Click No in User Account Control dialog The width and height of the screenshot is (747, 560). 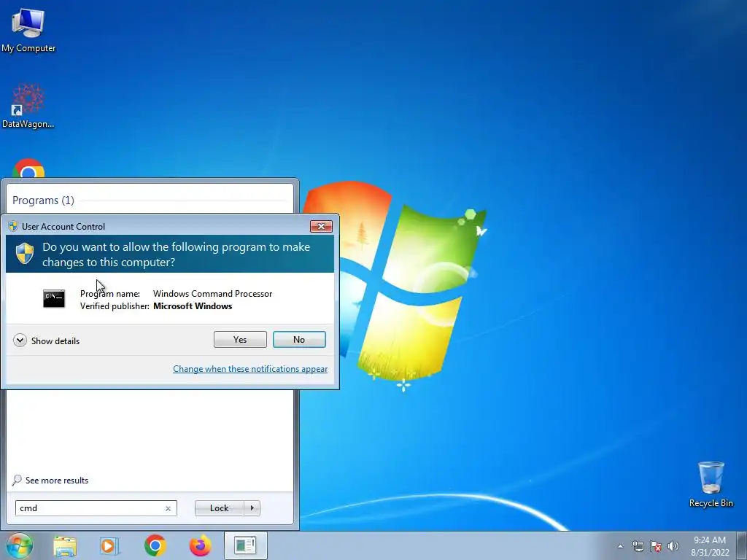[299, 340]
